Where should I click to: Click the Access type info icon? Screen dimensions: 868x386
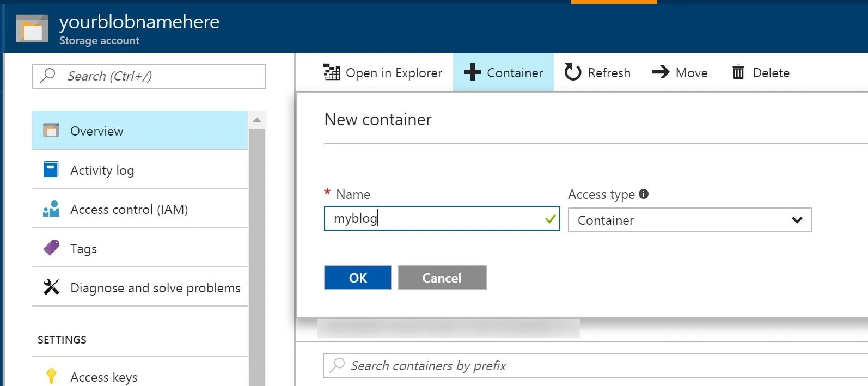point(644,194)
